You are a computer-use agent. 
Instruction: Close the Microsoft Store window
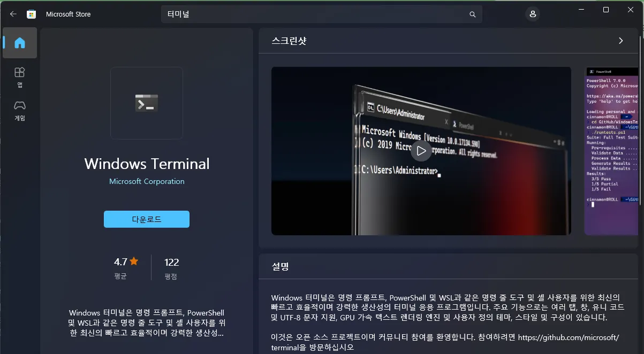[631, 10]
